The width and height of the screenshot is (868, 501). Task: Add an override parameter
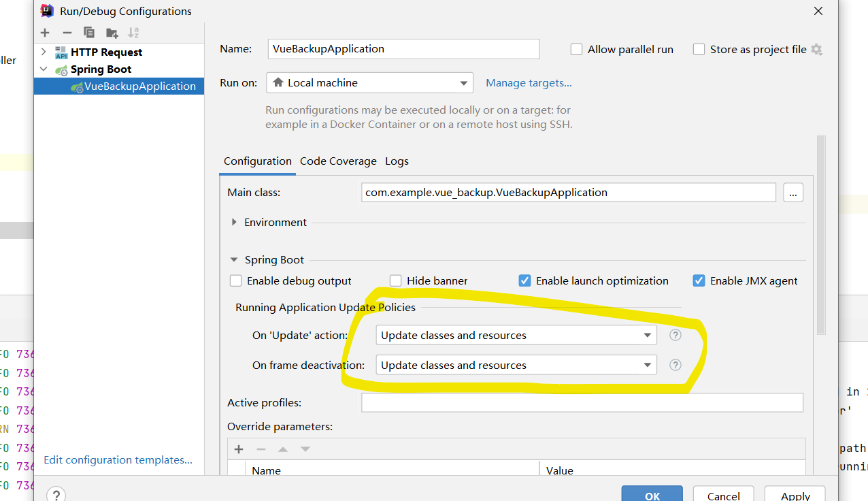pos(239,449)
